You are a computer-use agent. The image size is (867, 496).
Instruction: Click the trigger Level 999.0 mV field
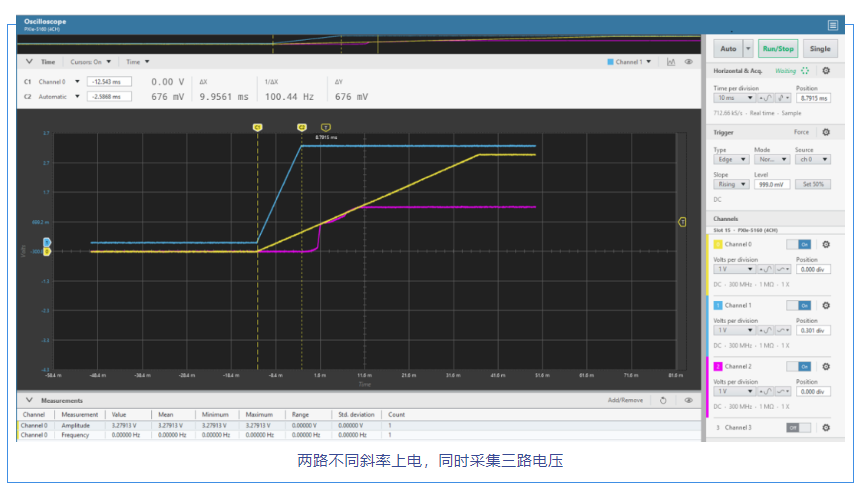coord(772,184)
